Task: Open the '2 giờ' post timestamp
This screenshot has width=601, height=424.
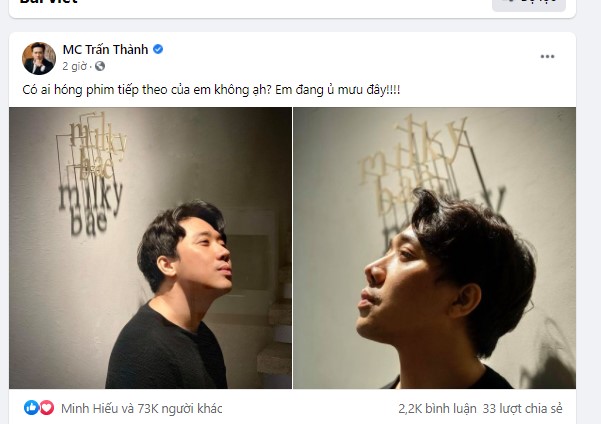Action: pos(74,67)
